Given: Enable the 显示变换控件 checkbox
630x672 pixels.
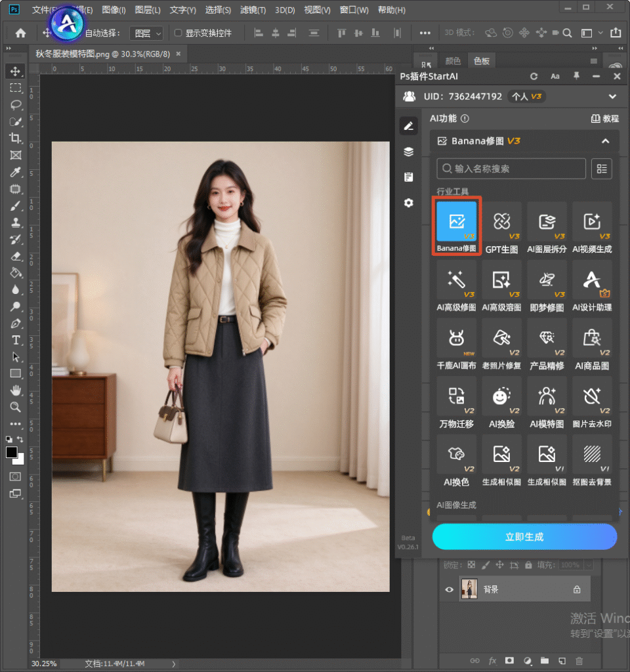Looking at the screenshot, I should tap(178, 33).
